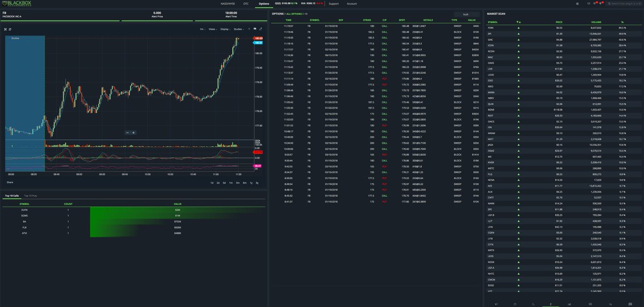Zoom out chart with the minus button

pyautogui.click(x=128, y=133)
